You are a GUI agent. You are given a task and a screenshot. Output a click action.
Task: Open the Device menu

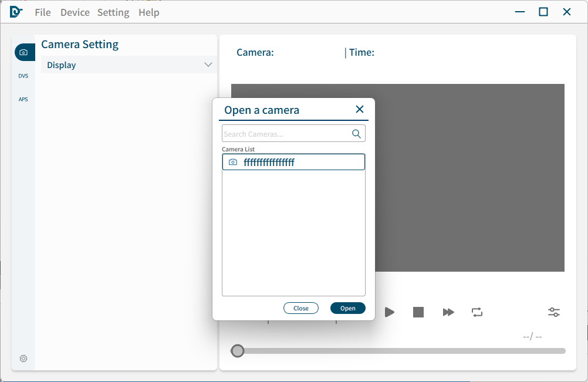click(x=75, y=12)
